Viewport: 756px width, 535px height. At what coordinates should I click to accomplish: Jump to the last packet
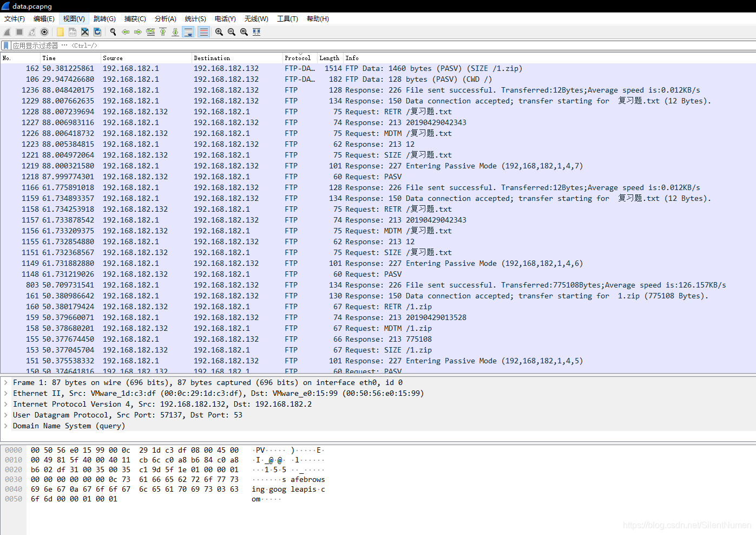[x=175, y=32]
